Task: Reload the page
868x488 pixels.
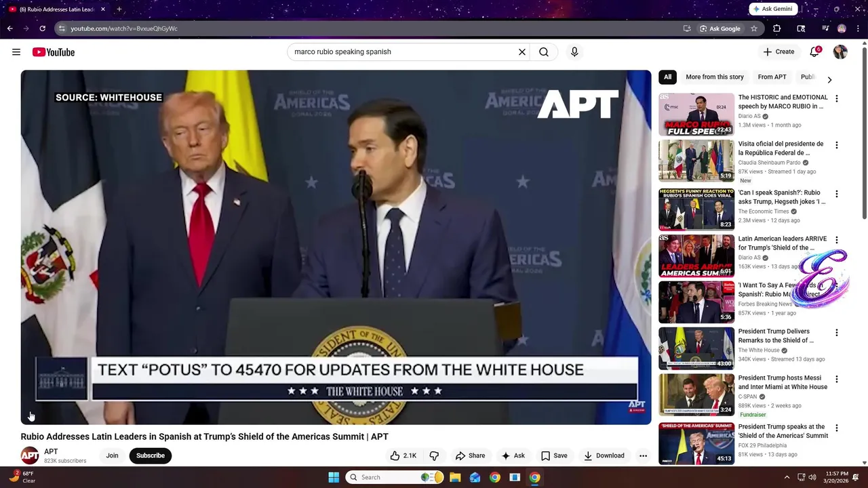Action: coord(42,28)
